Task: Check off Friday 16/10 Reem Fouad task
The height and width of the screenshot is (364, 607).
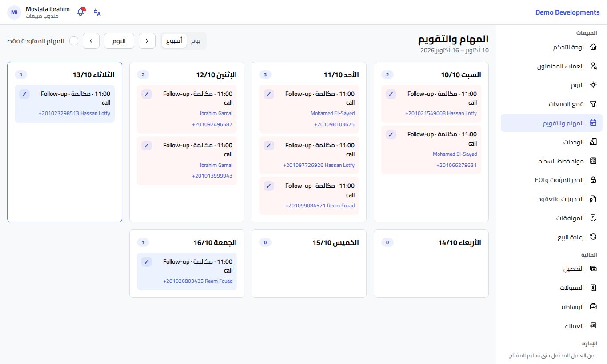Action: 147,262
